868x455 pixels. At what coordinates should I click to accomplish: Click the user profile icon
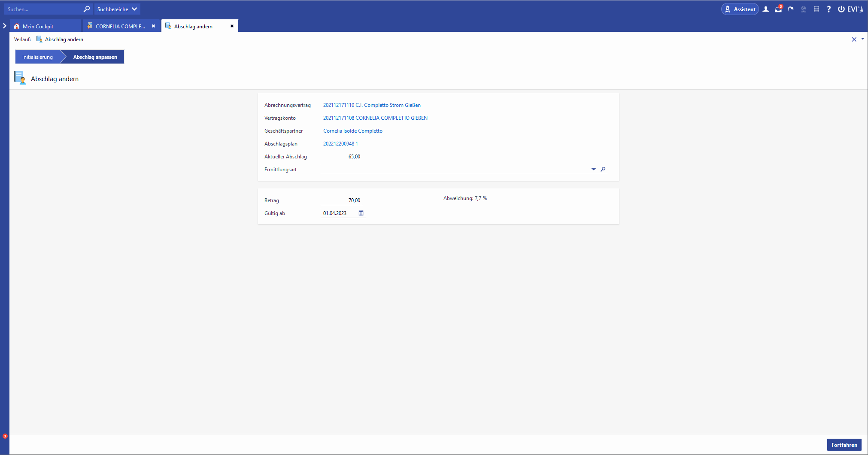(x=765, y=9)
